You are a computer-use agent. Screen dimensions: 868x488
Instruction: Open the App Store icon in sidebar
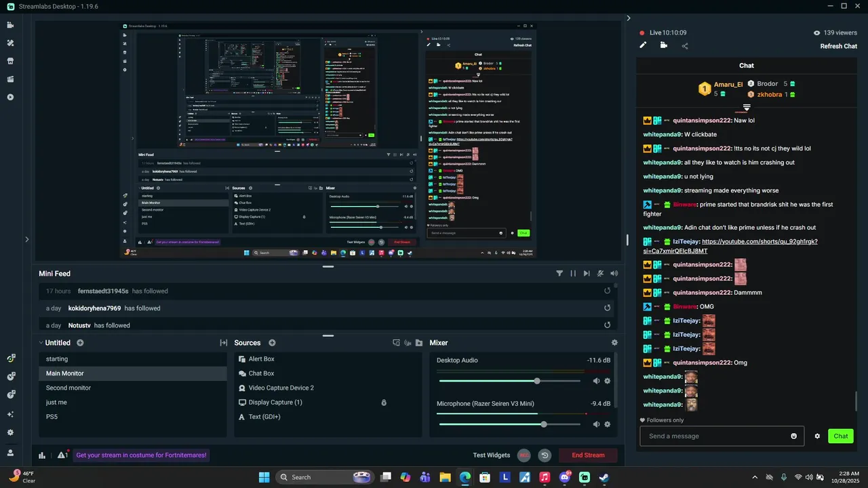pyautogui.click(x=10, y=61)
